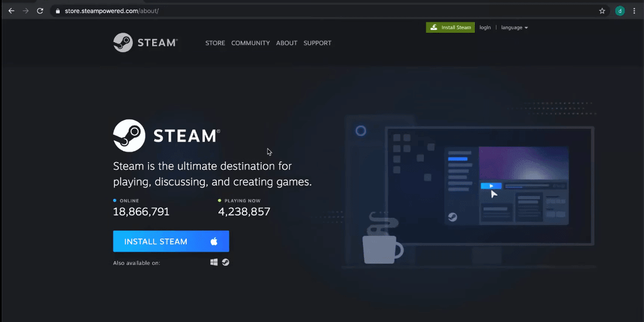This screenshot has width=644, height=322.
Task: Click the 'Also available on:' text
Action: coord(137,263)
